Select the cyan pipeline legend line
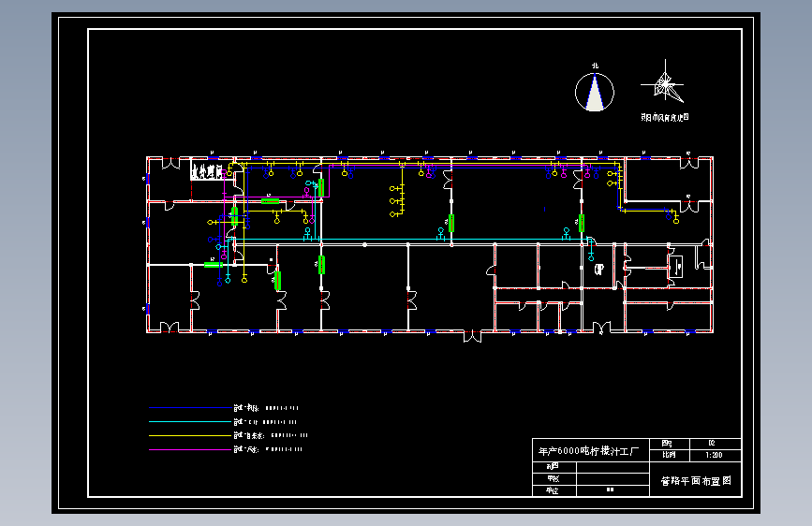The width and height of the screenshot is (812, 526). click(189, 422)
